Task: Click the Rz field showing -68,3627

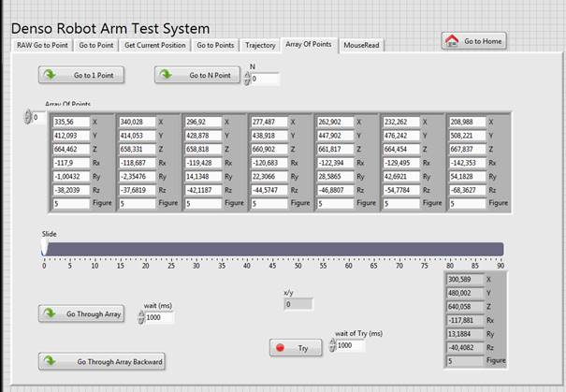Action: (468, 190)
